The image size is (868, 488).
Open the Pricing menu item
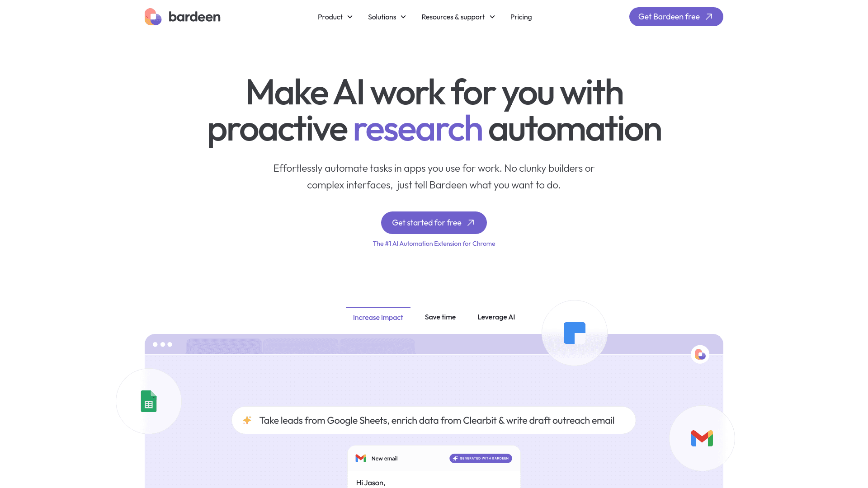click(x=521, y=17)
